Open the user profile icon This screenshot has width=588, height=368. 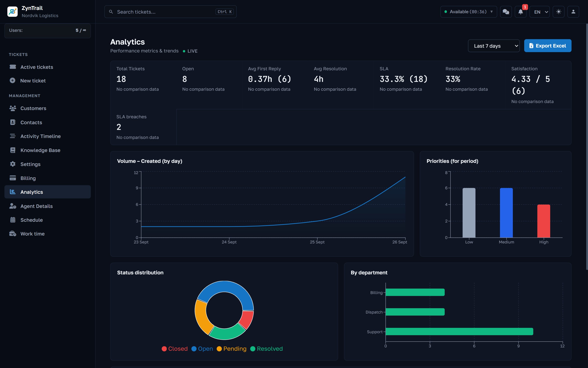coord(573,12)
